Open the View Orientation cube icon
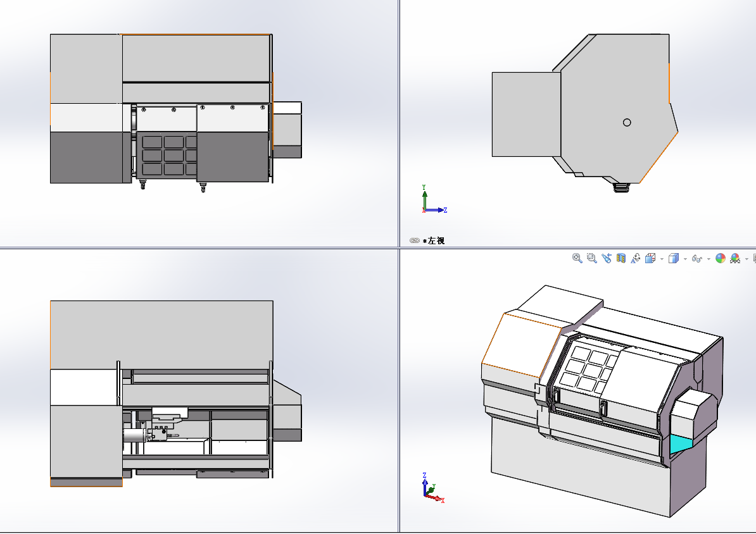 [x=650, y=258]
